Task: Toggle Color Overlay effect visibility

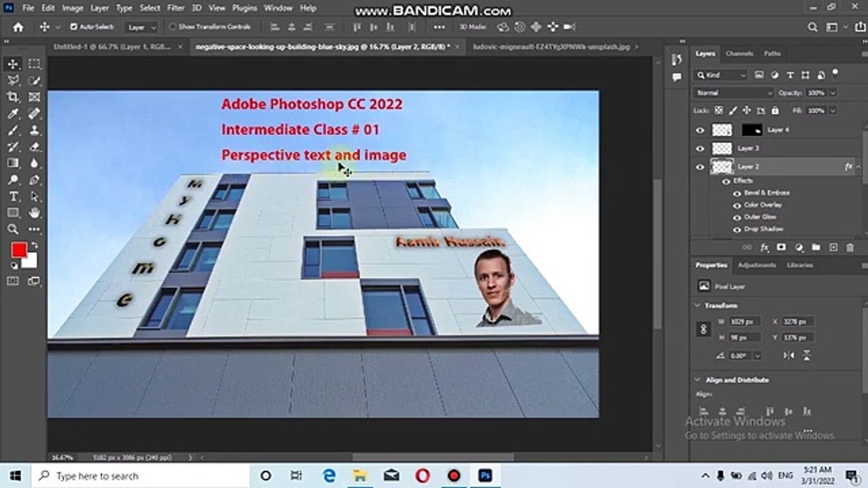Action: click(x=737, y=205)
